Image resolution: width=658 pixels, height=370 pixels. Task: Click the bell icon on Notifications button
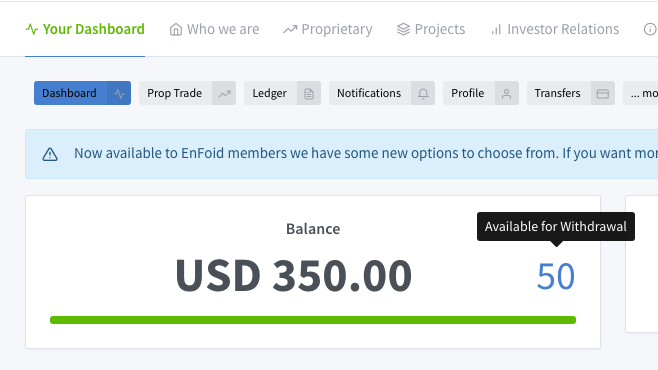[x=423, y=94]
